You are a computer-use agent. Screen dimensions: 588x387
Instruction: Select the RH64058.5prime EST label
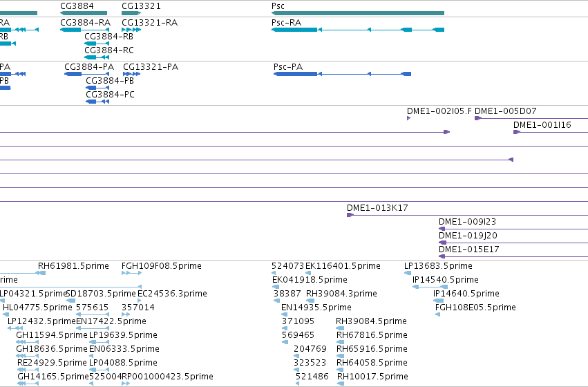tap(372, 363)
